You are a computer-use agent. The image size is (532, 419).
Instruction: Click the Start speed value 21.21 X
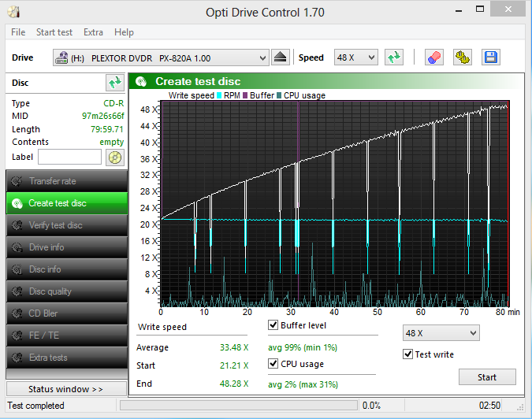(x=234, y=365)
